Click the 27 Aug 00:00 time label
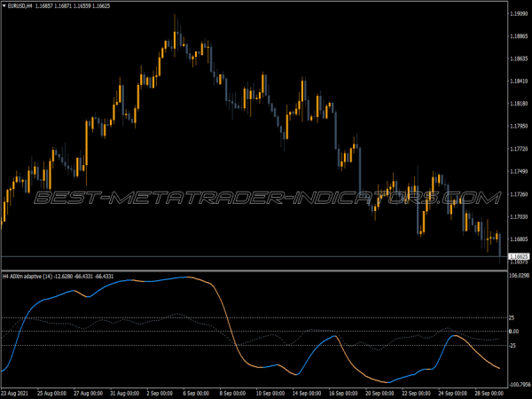This screenshot has width=532, height=399. point(88,394)
